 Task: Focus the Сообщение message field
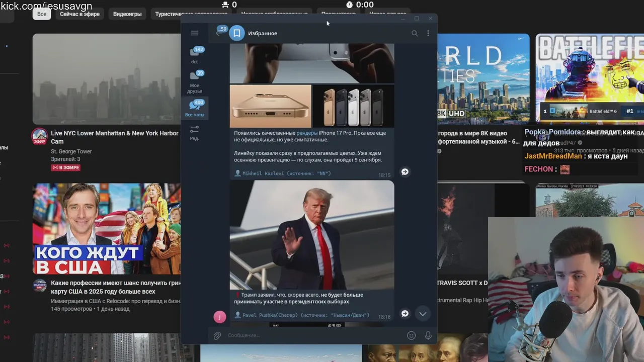315,335
